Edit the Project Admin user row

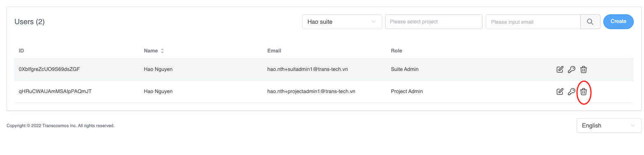[559, 91]
